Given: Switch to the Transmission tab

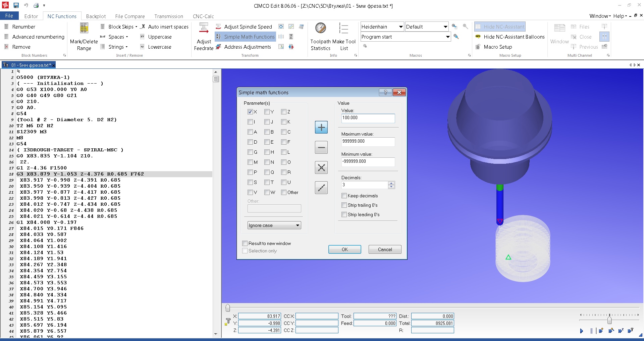Looking at the screenshot, I should (x=169, y=16).
